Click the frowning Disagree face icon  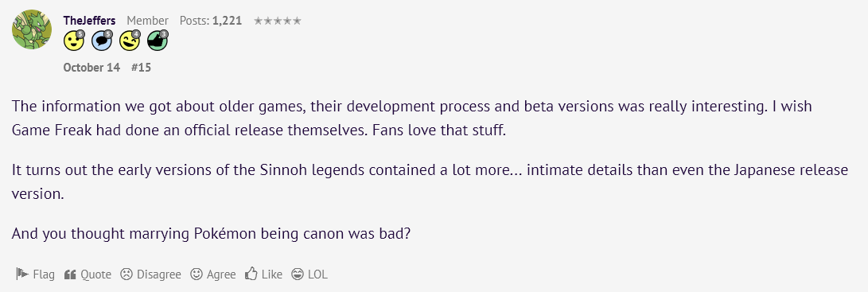click(127, 274)
